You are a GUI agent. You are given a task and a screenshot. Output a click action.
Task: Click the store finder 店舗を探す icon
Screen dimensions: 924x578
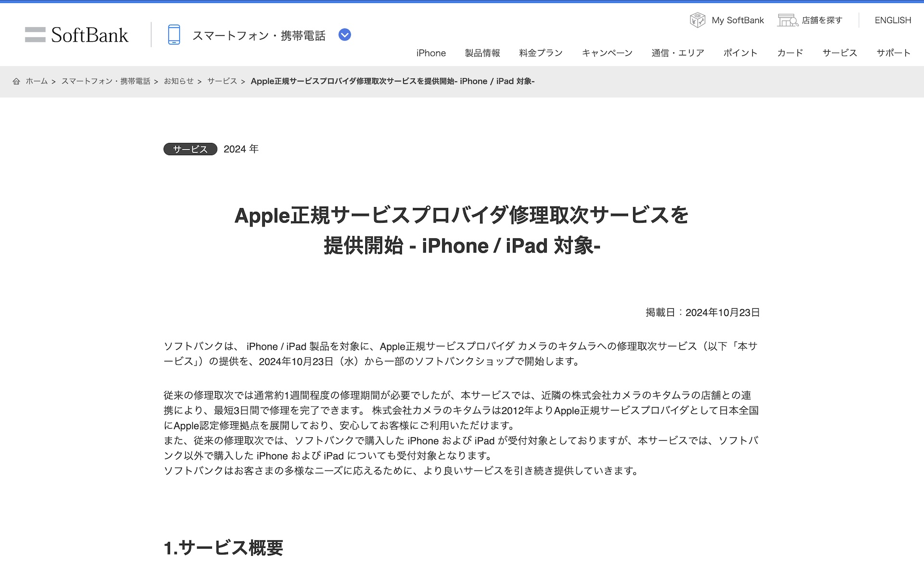788,20
